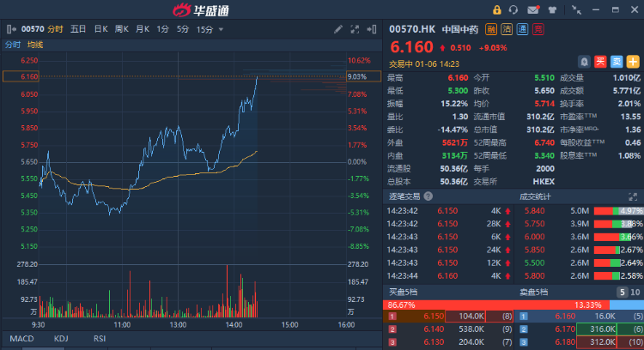
Task: Open the skin theme shirt icon
Action: click(x=552, y=9)
